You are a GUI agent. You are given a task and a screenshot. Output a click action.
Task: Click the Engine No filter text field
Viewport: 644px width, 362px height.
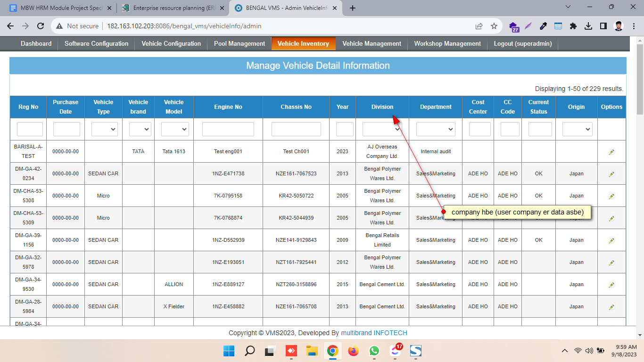228,129
